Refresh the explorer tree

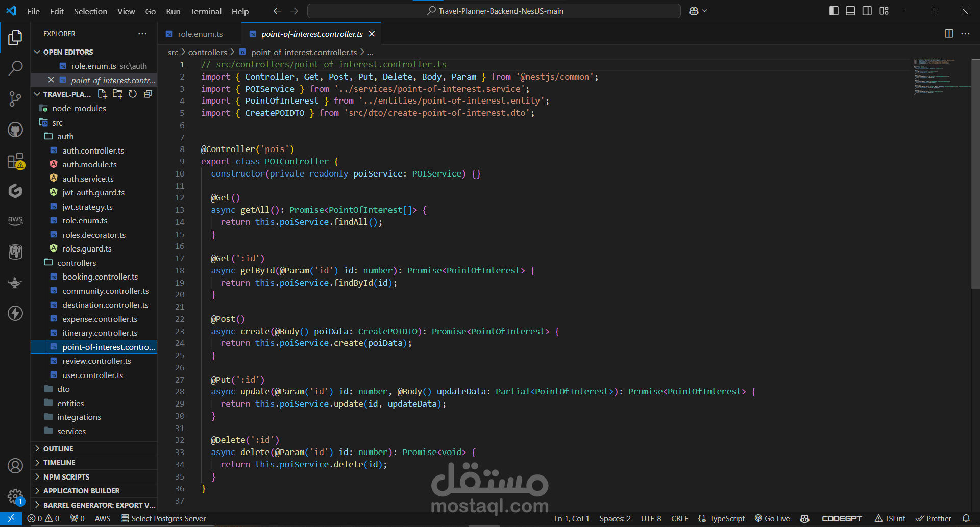click(133, 94)
